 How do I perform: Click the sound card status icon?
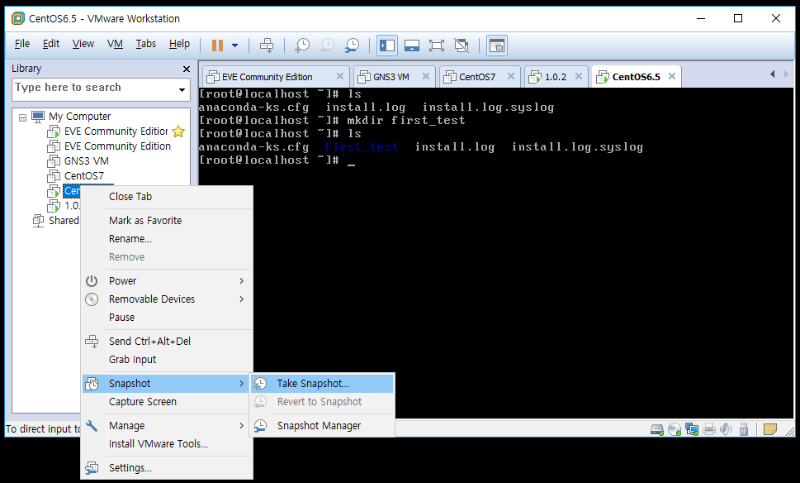click(726, 430)
